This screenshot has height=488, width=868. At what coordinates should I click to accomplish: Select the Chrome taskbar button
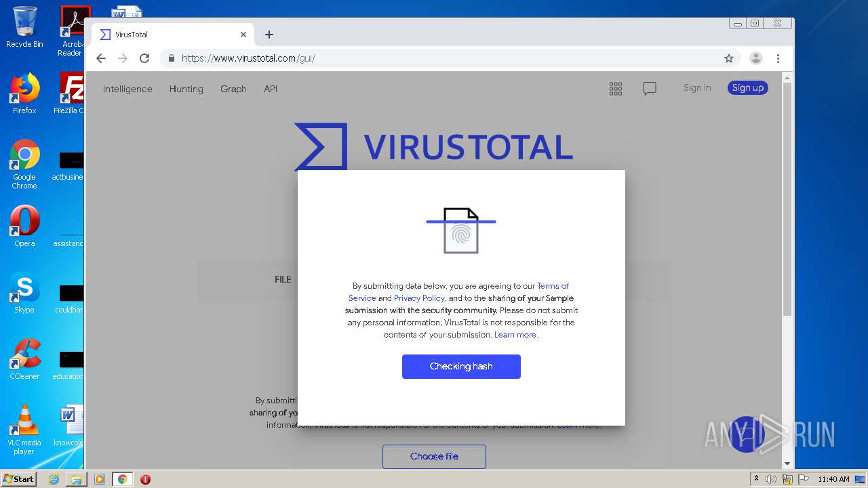(x=122, y=479)
